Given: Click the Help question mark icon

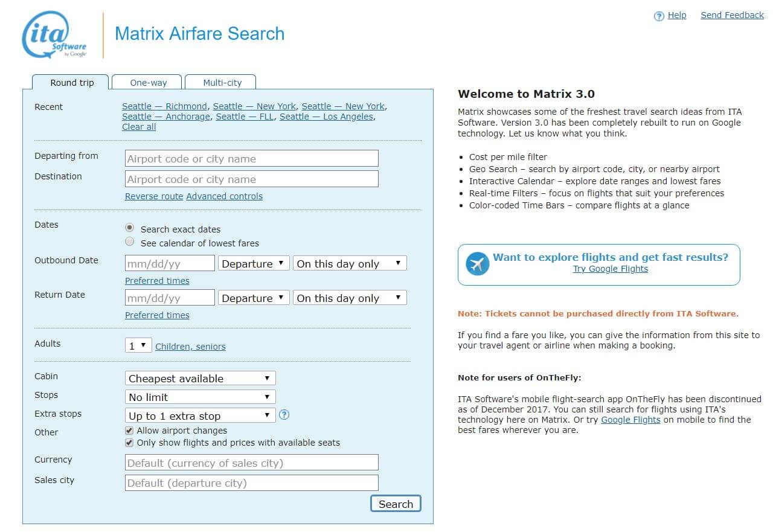Looking at the screenshot, I should coord(659,16).
